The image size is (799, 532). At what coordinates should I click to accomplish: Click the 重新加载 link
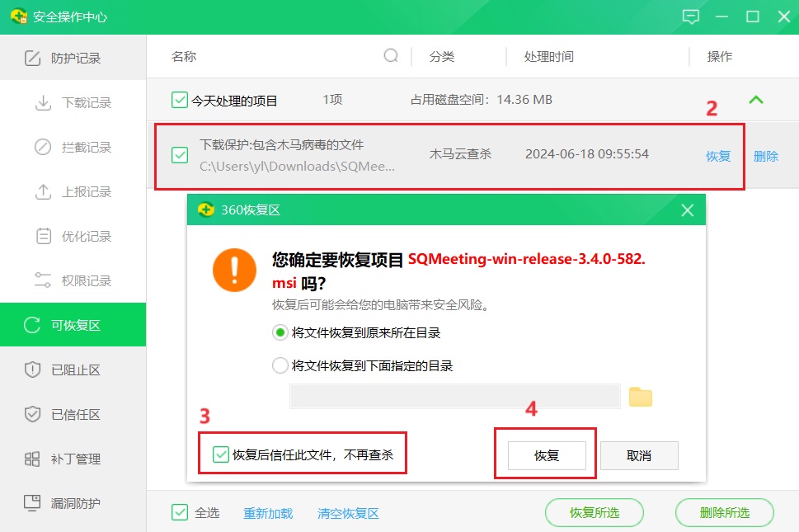[268, 513]
